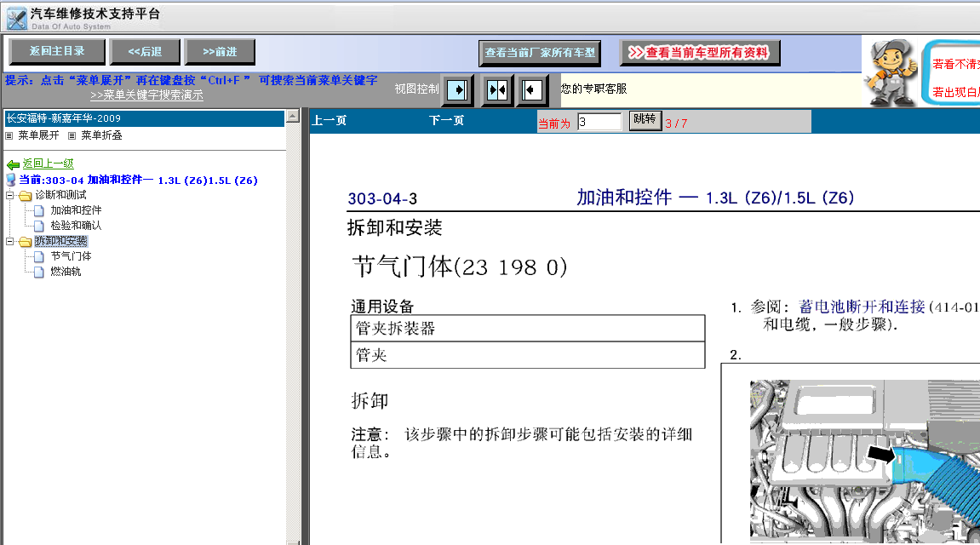980x545 pixels.
Task: Click the 管夹 table cell
Action: coord(528,355)
